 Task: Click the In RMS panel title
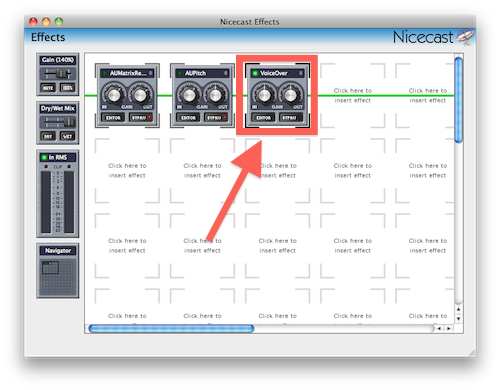click(58, 157)
